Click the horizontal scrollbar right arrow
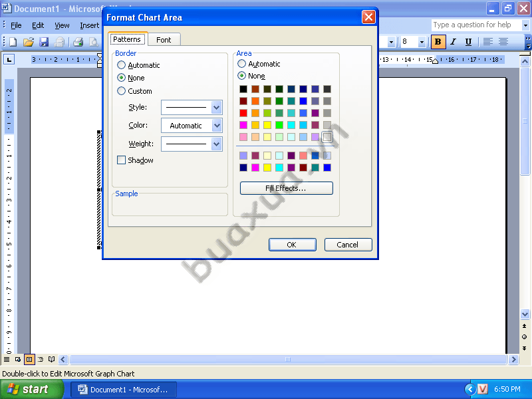The height and width of the screenshot is (399, 532). tap(513, 359)
